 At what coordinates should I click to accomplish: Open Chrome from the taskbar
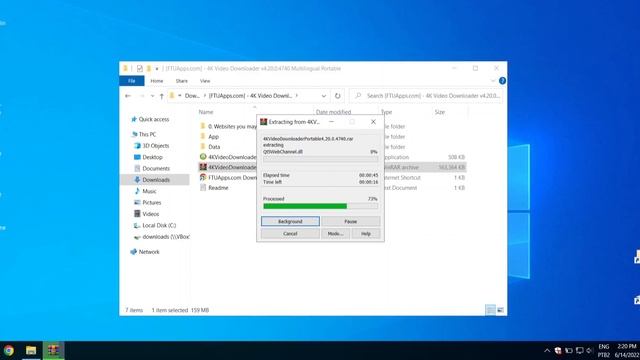(x=9, y=350)
